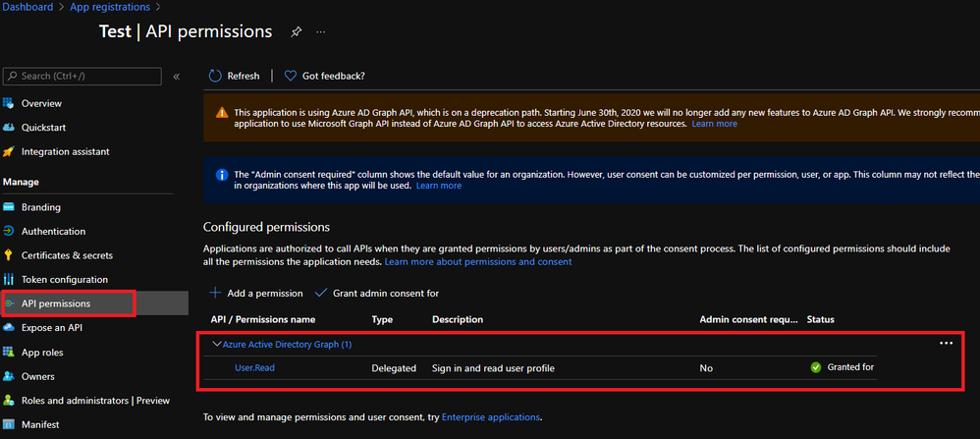
Task: Click the orange warning triangle icon
Action: point(222,113)
